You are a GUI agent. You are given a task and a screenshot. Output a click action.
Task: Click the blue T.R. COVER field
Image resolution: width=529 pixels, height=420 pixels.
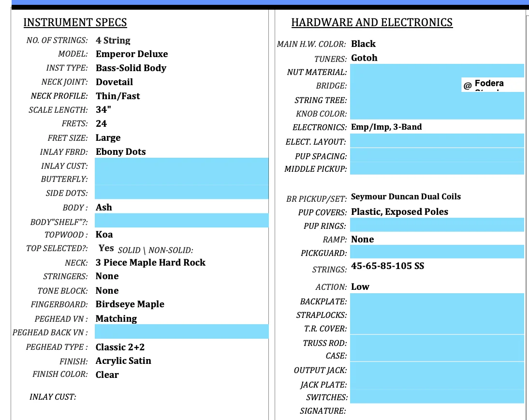(x=437, y=328)
